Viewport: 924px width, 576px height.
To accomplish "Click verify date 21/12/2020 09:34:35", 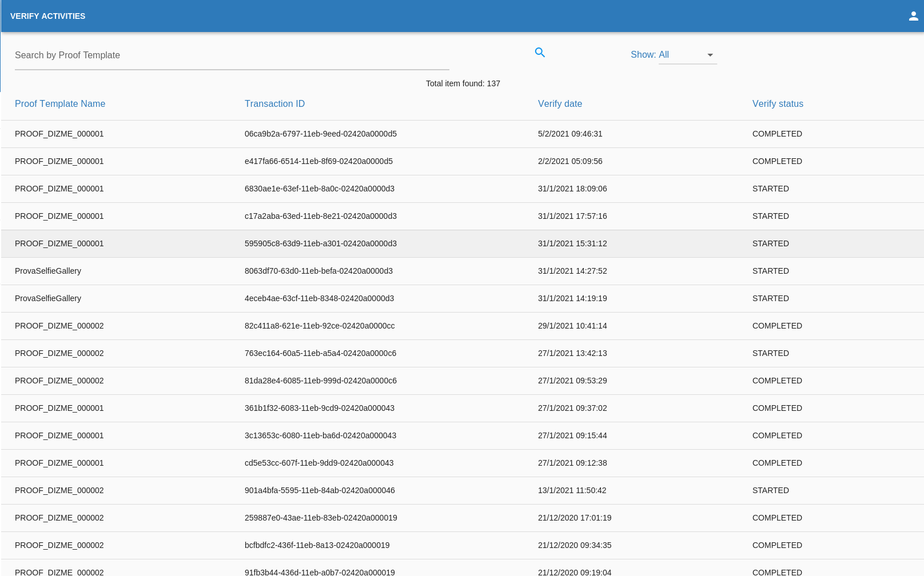I will tap(575, 545).
